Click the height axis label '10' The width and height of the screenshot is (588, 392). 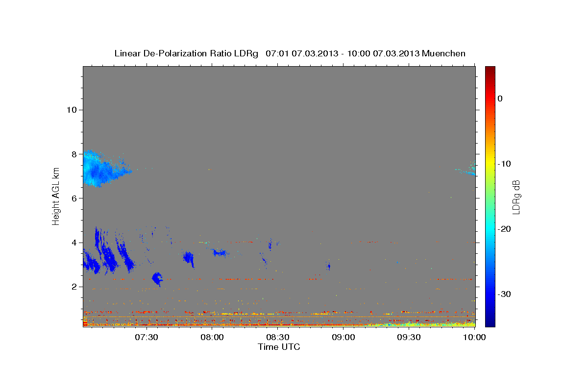point(71,110)
